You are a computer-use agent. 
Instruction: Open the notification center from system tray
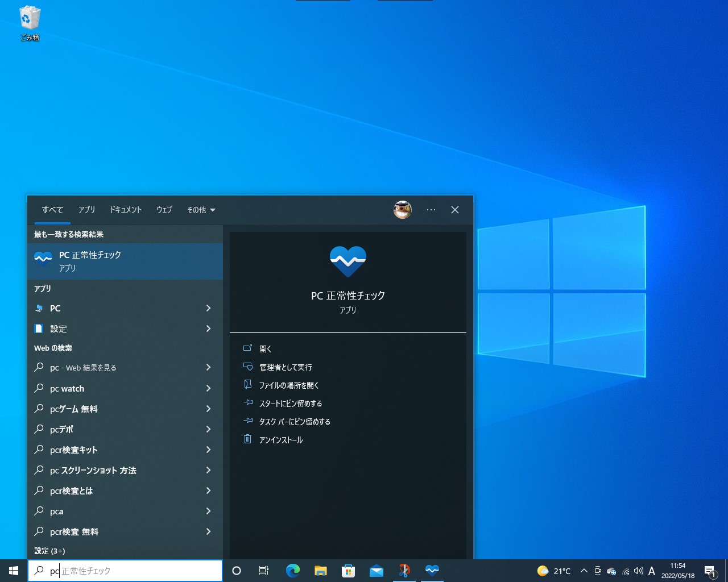click(x=710, y=571)
